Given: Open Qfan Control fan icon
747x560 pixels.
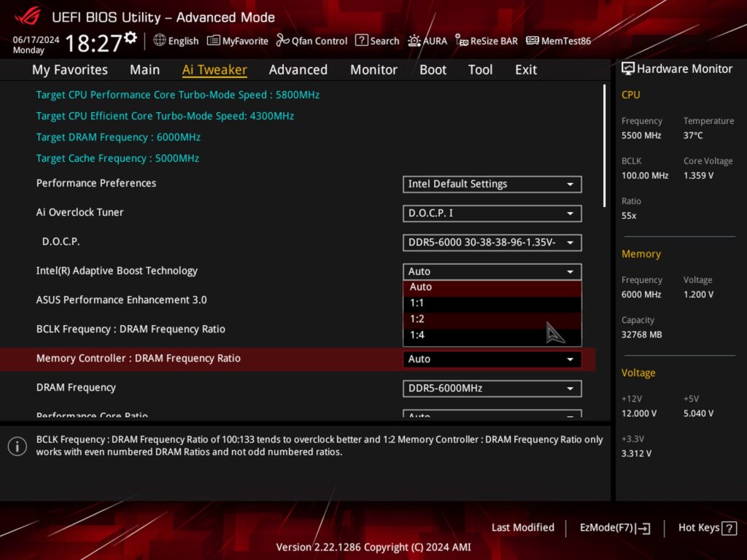Looking at the screenshot, I should (x=282, y=41).
